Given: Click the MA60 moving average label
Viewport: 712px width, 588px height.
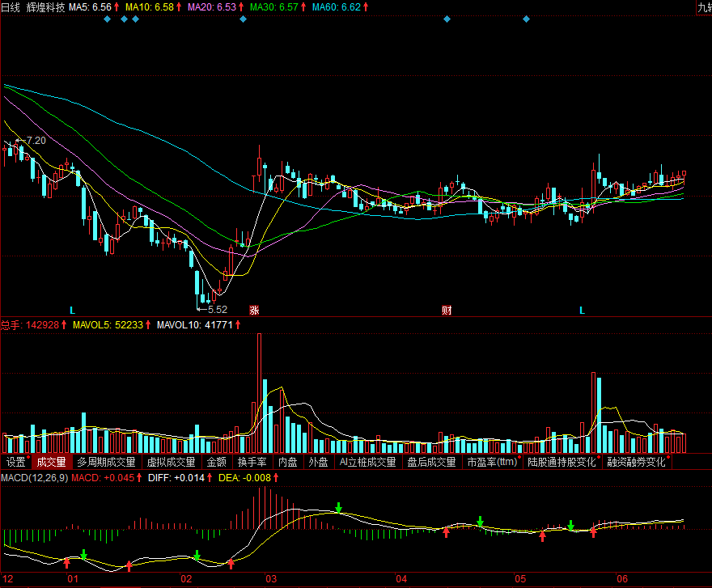Looking at the screenshot, I should (335, 6).
